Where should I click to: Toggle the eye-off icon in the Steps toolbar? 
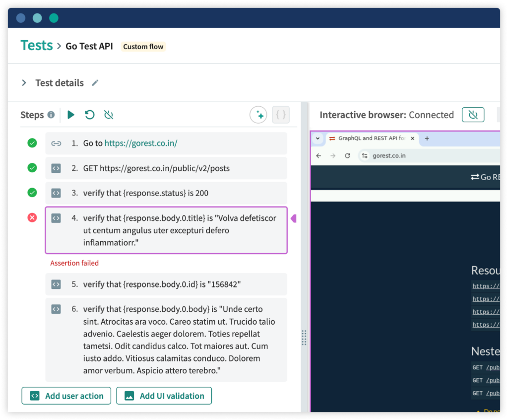coord(108,114)
